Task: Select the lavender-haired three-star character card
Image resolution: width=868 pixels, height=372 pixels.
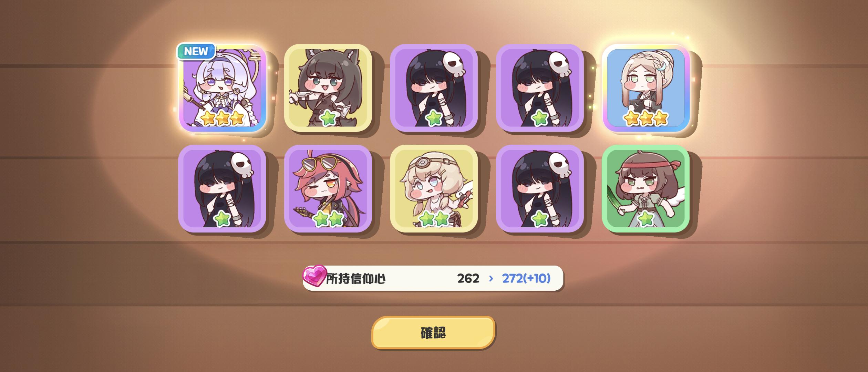Action: [223, 88]
